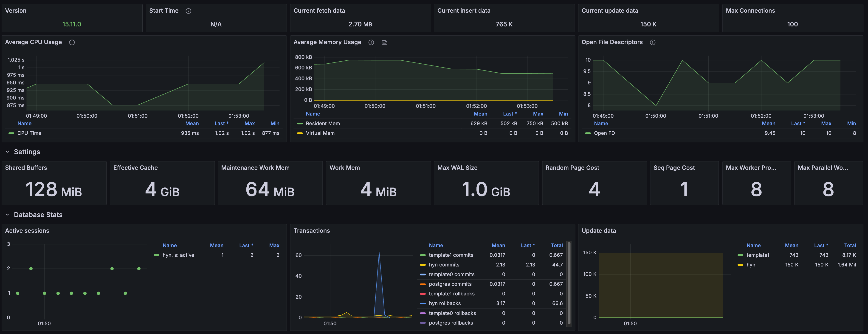Click the Database Stats row title
Image resolution: width=868 pixels, height=334 pixels.
(x=38, y=215)
